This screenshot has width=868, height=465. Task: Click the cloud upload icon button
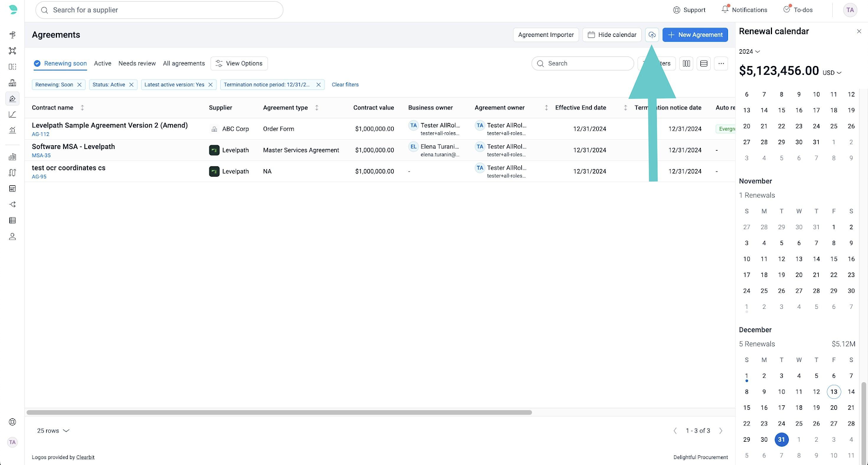652,35
